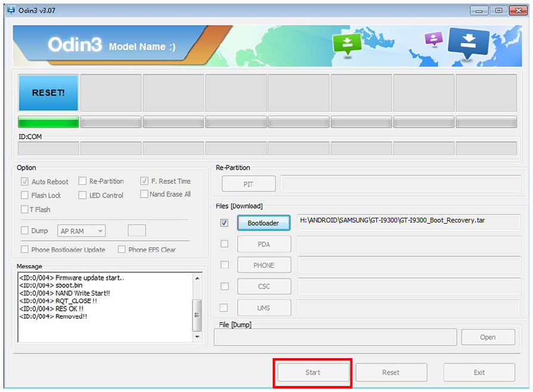Click the Message log scrollbar thumb
This screenshot has width=533, height=392.
coord(197,315)
